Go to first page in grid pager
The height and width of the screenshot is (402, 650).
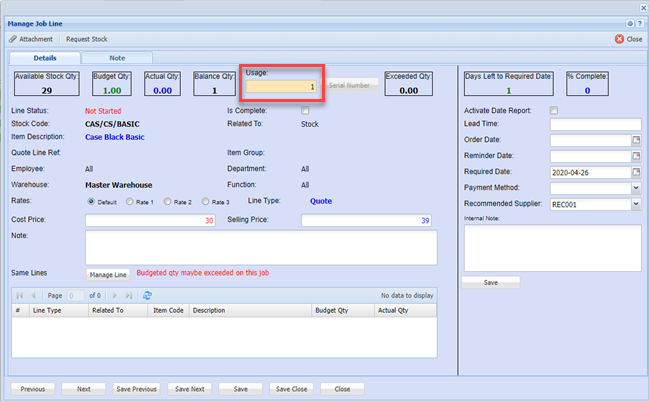tap(18, 295)
